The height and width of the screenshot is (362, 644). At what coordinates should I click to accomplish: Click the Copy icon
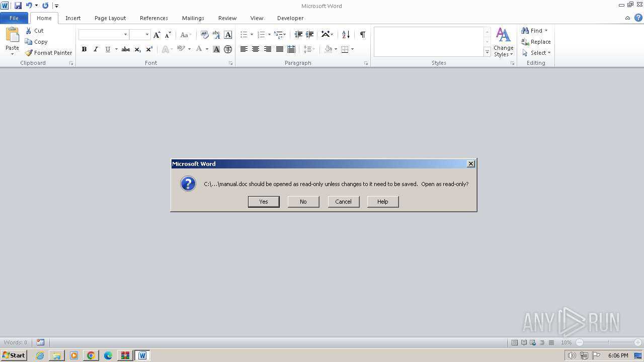(x=29, y=42)
